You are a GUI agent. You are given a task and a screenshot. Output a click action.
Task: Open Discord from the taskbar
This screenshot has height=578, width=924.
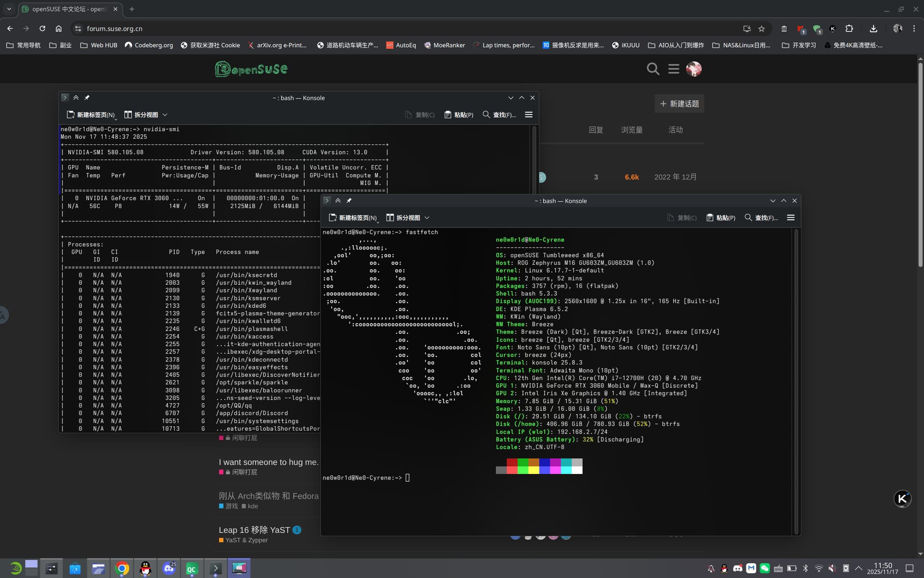[169, 568]
